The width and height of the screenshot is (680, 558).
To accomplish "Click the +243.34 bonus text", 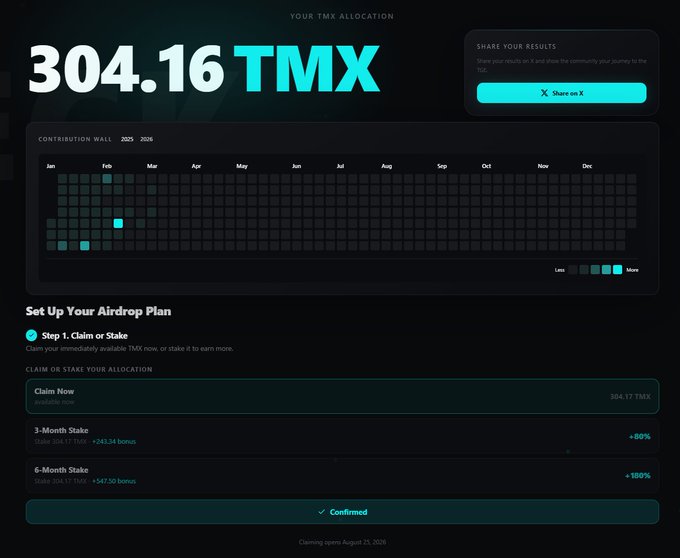I will pyautogui.click(x=114, y=441).
